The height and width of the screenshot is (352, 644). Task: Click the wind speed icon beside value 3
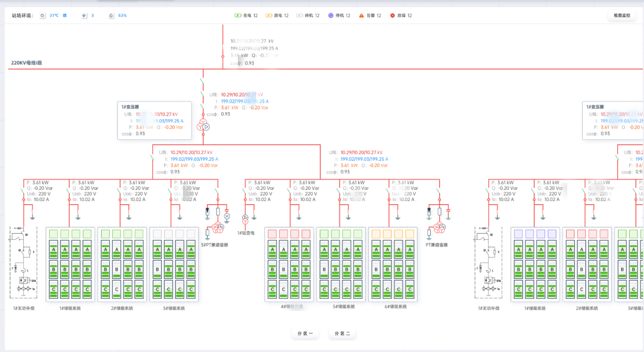(x=84, y=16)
